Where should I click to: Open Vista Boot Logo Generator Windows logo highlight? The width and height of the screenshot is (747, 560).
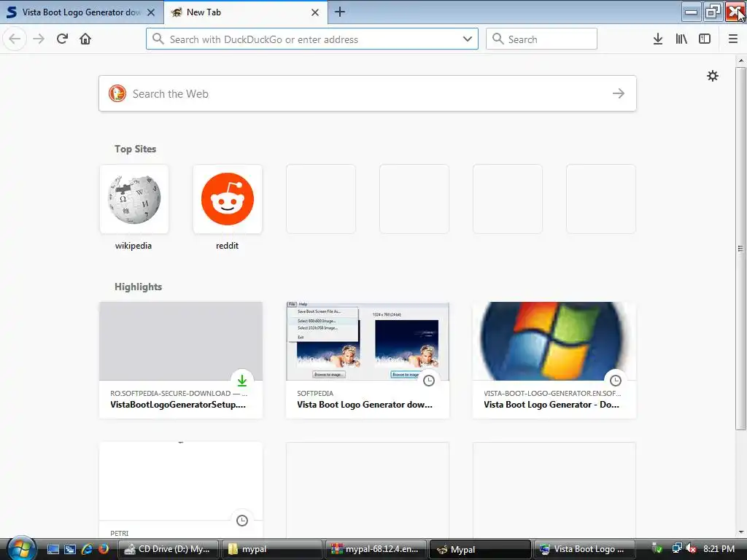(x=554, y=360)
